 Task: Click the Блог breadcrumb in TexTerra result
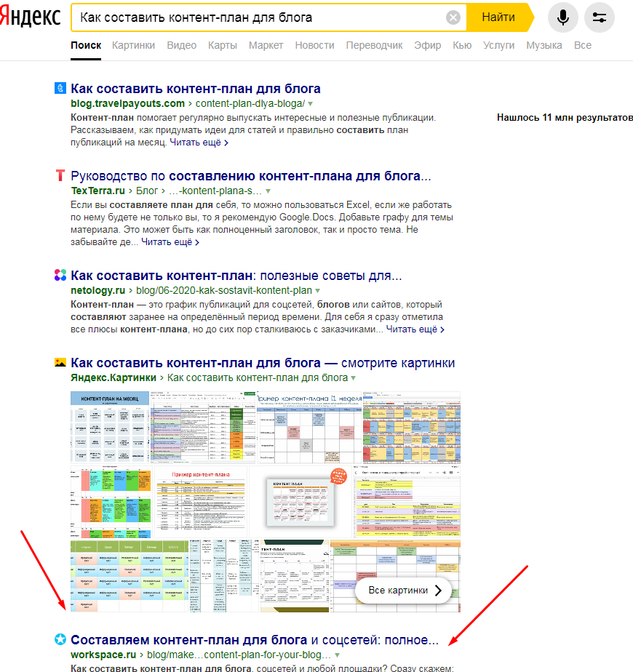pyautogui.click(x=147, y=191)
